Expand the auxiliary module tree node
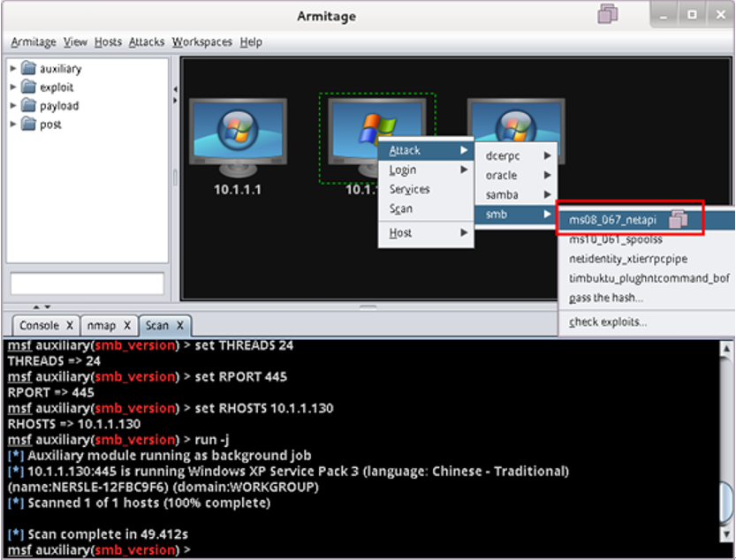The image size is (736, 560). point(13,69)
